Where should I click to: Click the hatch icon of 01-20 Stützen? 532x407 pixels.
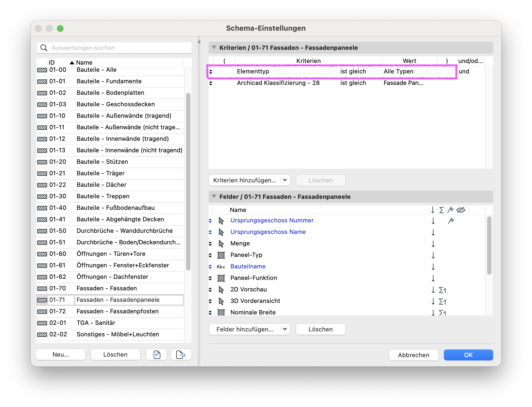(x=42, y=162)
